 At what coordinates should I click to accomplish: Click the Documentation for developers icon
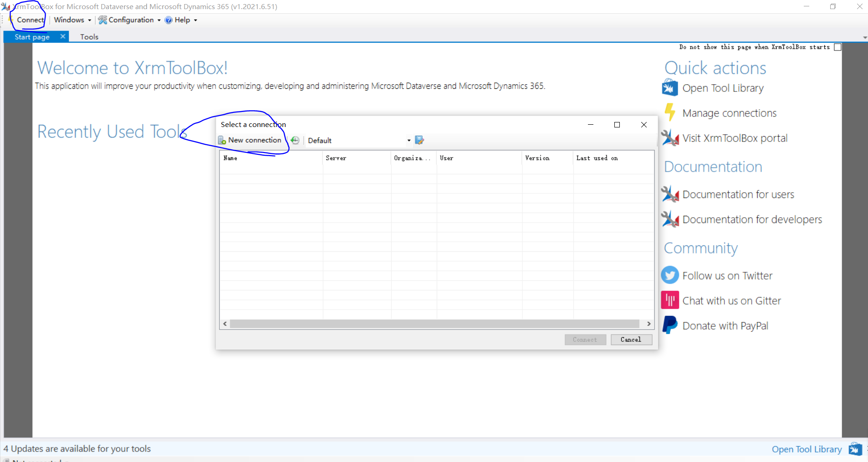pyautogui.click(x=670, y=219)
